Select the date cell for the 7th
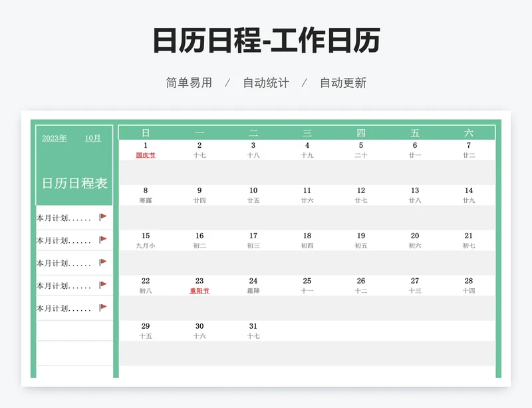This screenshot has width=532, height=408. point(469,145)
